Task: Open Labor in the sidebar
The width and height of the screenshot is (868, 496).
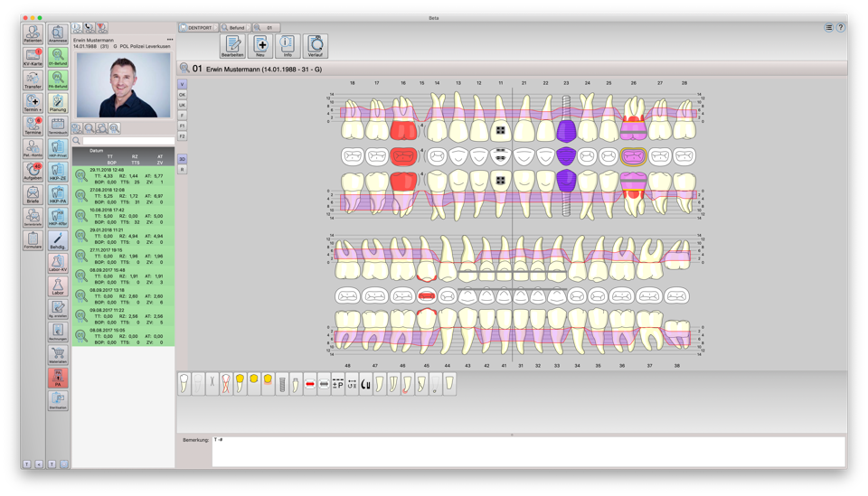Action: click(58, 286)
